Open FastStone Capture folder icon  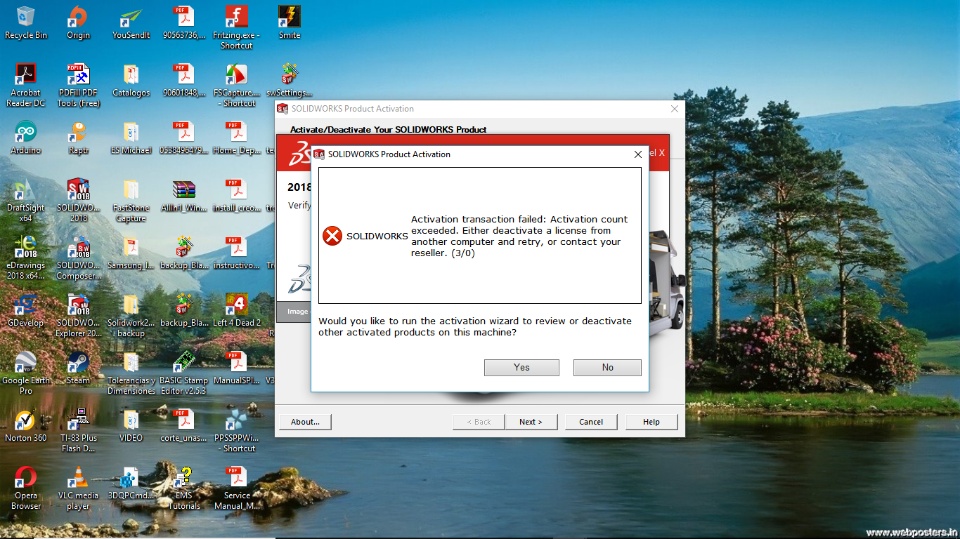131,200
